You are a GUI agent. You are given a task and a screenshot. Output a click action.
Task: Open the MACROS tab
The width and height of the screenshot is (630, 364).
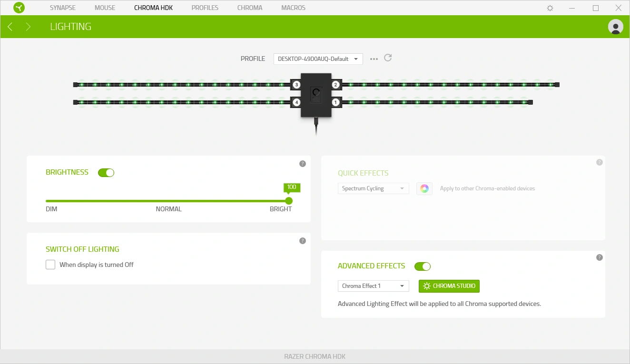click(293, 8)
